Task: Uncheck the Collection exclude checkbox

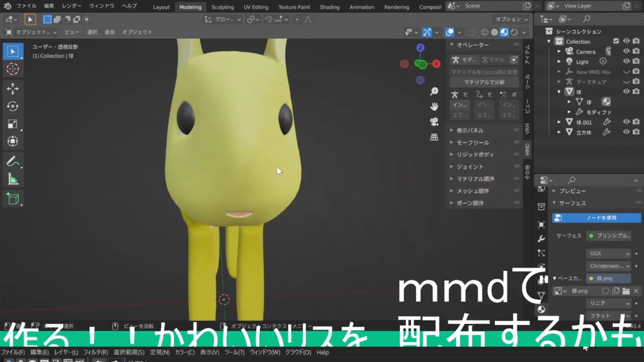Action: [x=616, y=42]
